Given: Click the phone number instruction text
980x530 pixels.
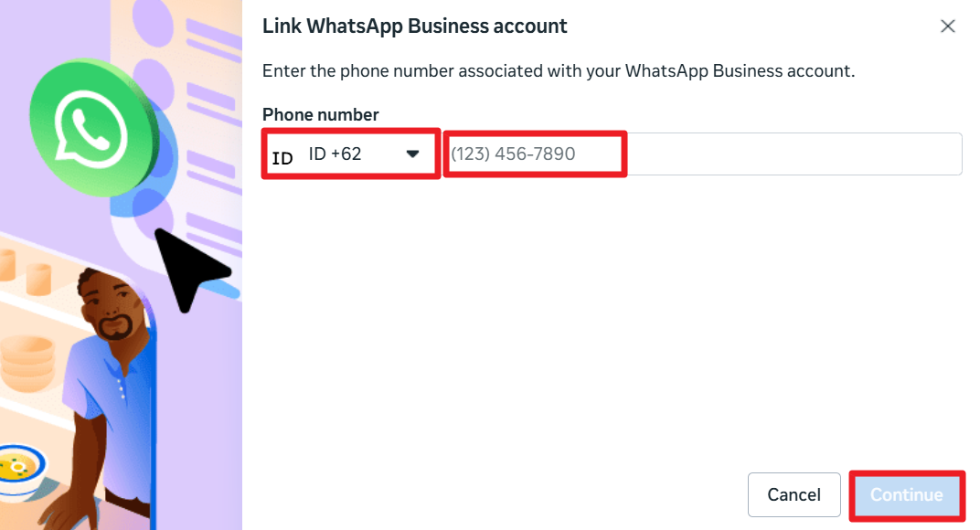Looking at the screenshot, I should [558, 70].
